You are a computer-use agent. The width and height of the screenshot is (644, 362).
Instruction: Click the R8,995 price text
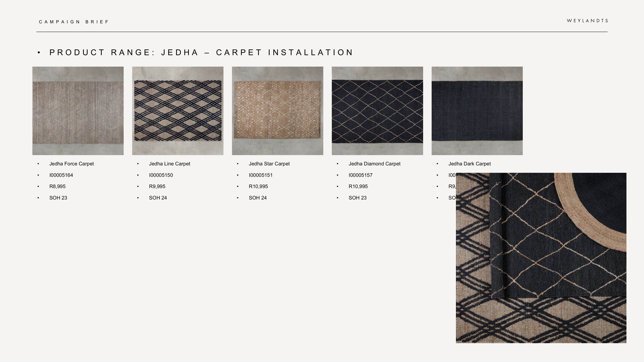point(58,186)
